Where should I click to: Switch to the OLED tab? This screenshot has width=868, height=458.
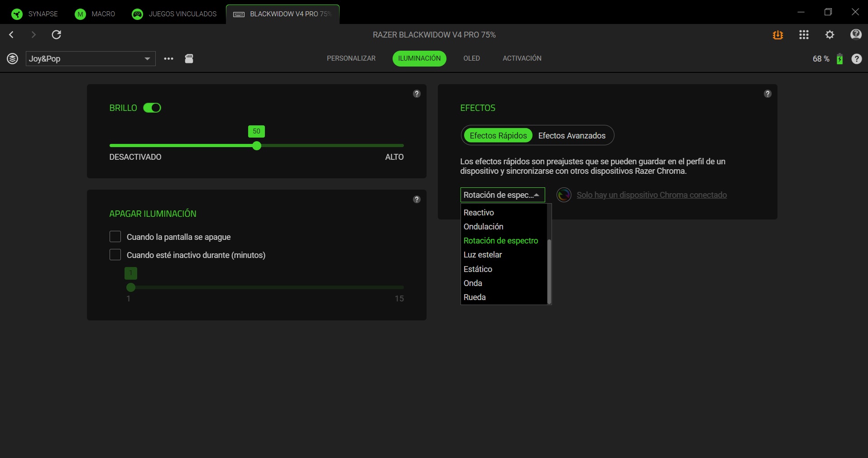point(471,58)
